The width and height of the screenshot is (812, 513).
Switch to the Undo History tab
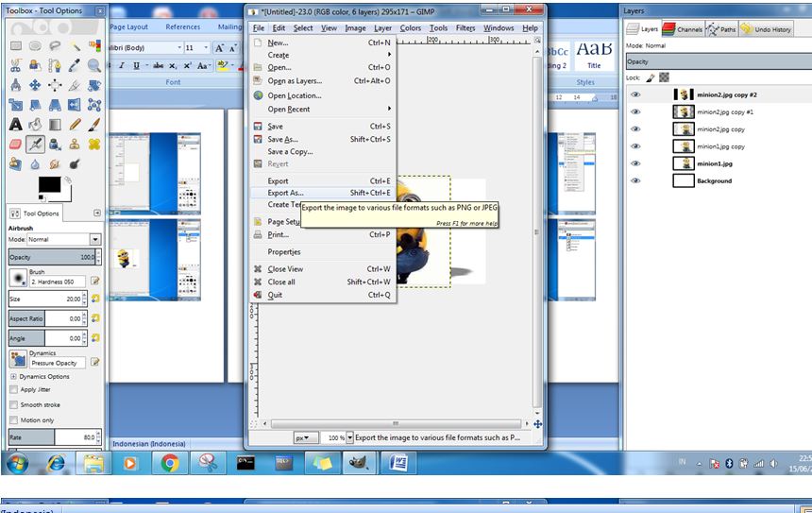coord(766,29)
